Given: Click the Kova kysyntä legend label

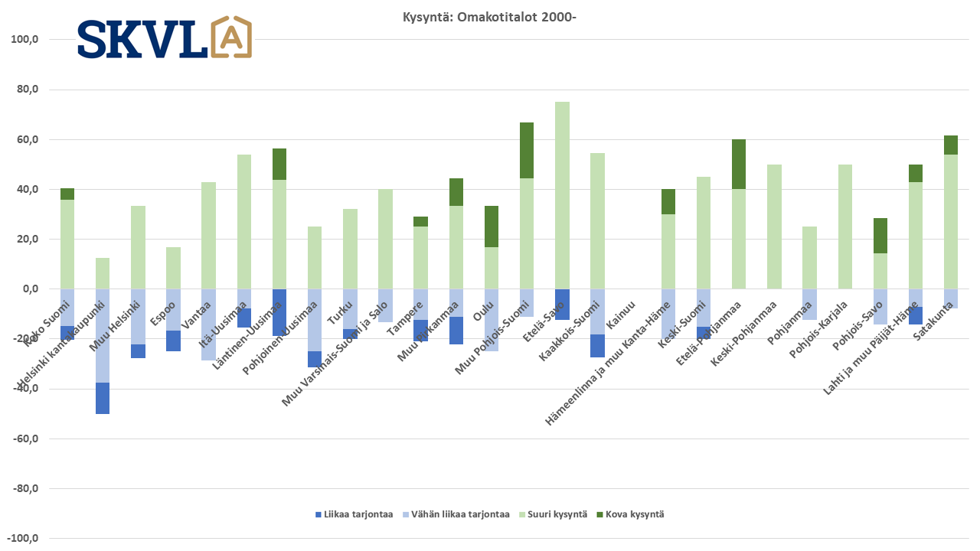Looking at the screenshot, I should [x=635, y=514].
